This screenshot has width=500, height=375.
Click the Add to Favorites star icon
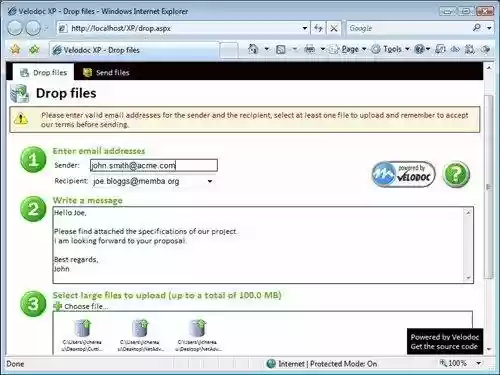click(x=34, y=50)
